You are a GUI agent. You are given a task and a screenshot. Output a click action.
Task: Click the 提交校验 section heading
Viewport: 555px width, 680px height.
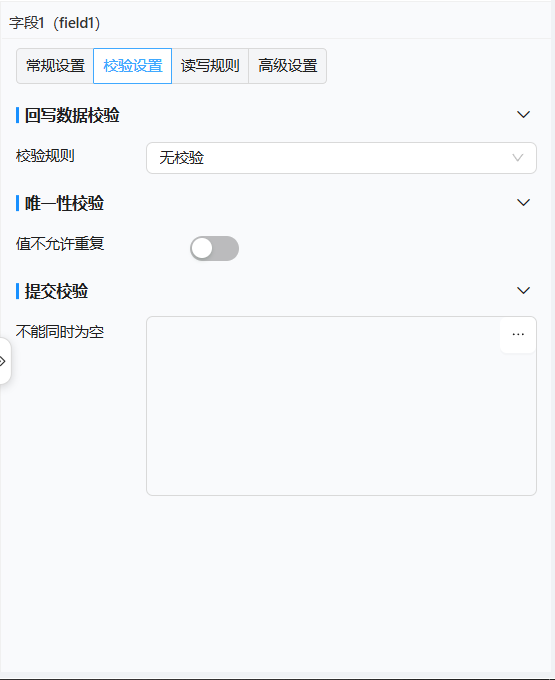tap(56, 291)
